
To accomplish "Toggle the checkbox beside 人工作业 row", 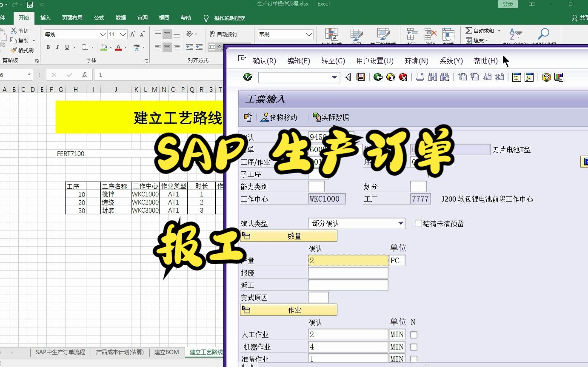I will pyautogui.click(x=413, y=335).
